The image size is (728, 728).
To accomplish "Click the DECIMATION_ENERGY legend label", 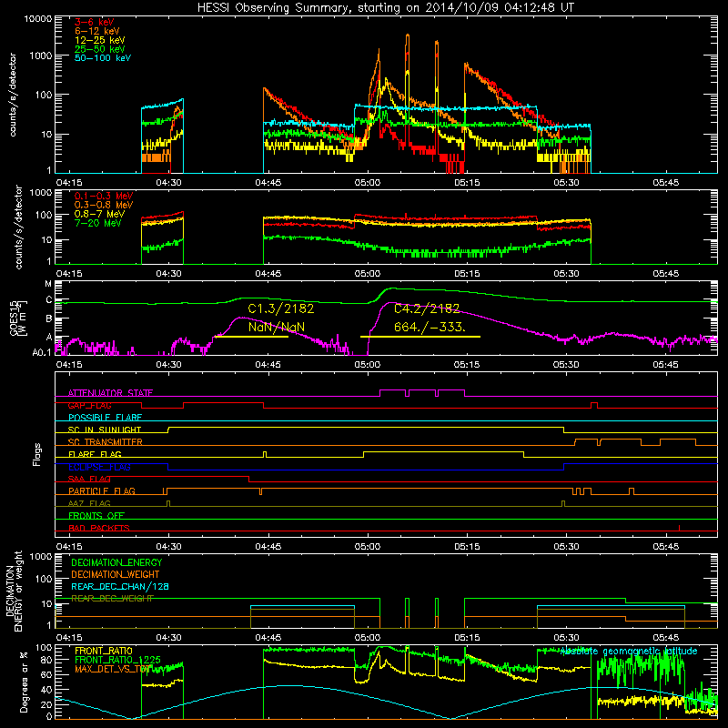I will pyautogui.click(x=116, y=562).
